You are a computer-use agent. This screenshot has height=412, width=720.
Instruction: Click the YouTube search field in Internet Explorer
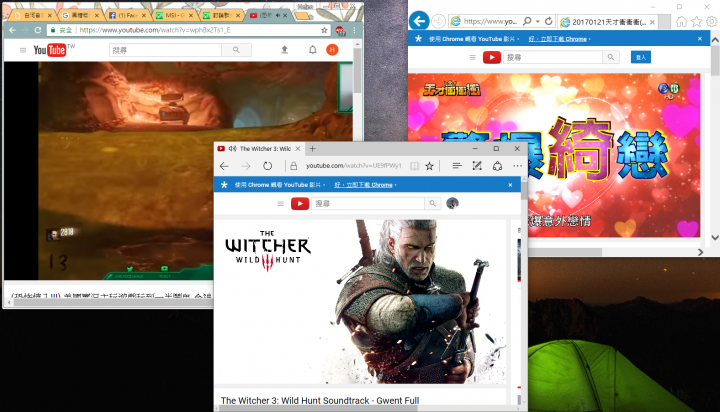553,57
